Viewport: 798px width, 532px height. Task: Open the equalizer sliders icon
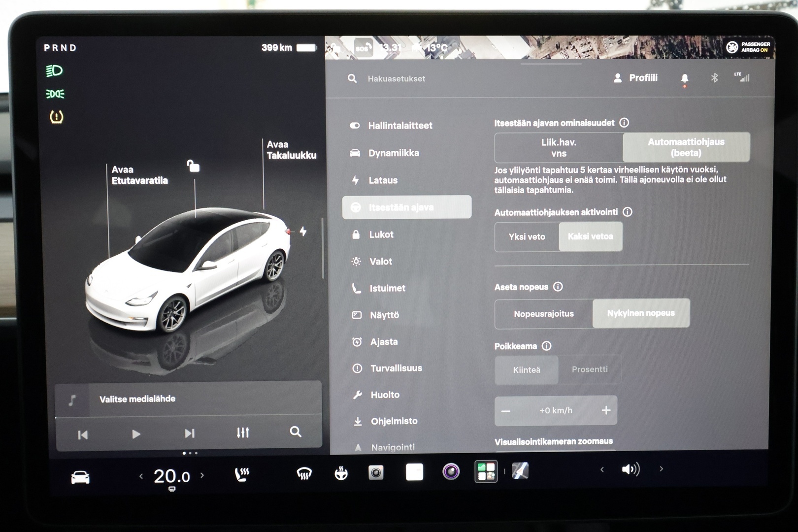pyautogui.click(x=243, y=432)
